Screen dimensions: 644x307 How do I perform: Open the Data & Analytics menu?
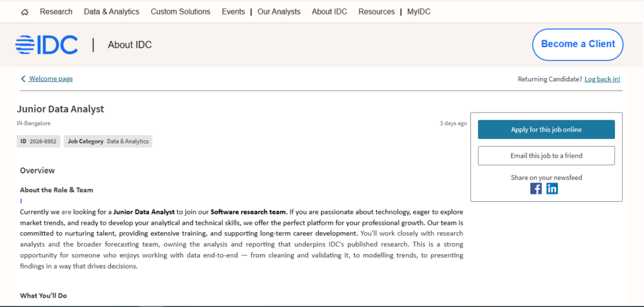click(x=111, y=12)
